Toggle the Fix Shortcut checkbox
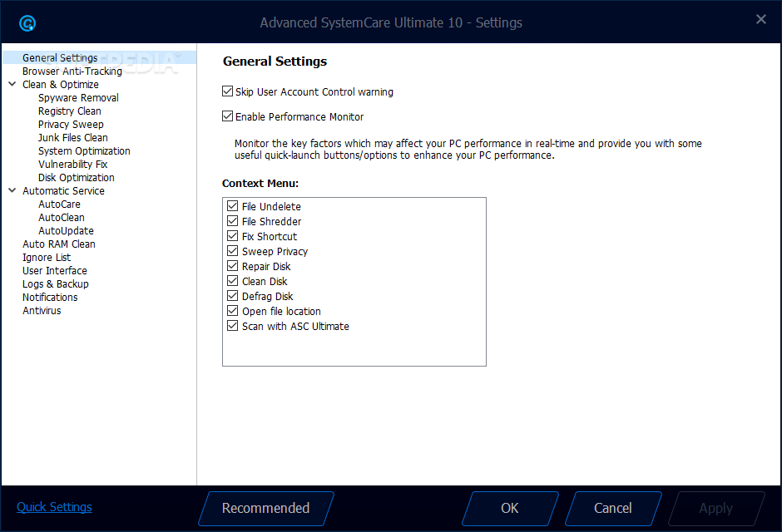Screen dimensions: 782x532 (232, 235)
